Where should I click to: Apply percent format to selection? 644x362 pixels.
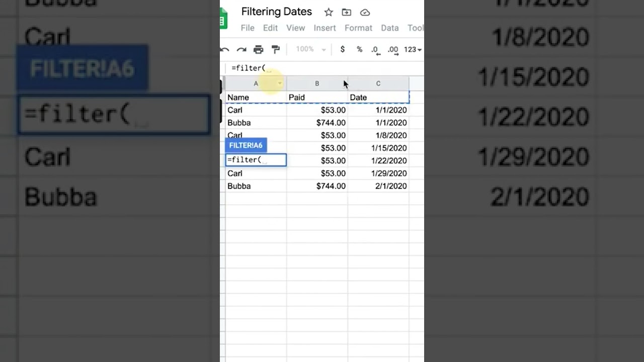point(359,49)
